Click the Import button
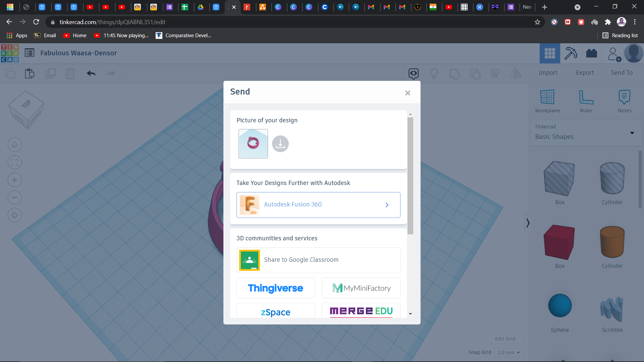Image resolution: width=644 pixels, height=362 pixels. pyautogui.click(x=548, y=73)
